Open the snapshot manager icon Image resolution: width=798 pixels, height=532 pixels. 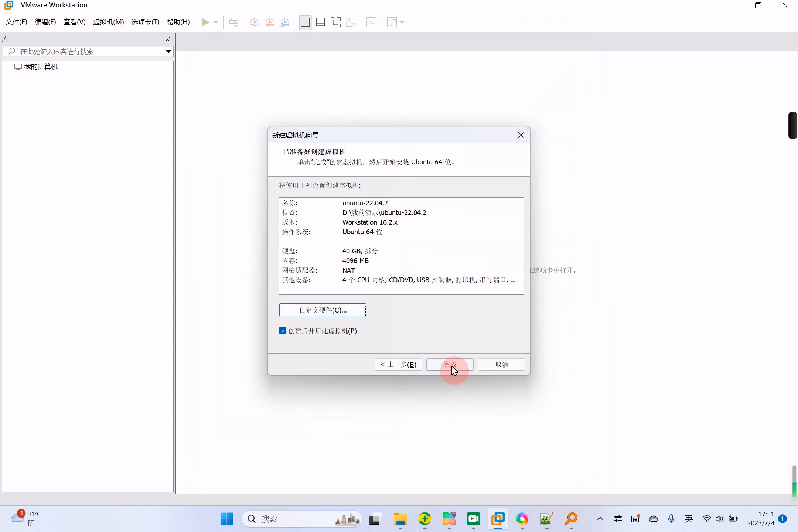[x=285, y=23]
